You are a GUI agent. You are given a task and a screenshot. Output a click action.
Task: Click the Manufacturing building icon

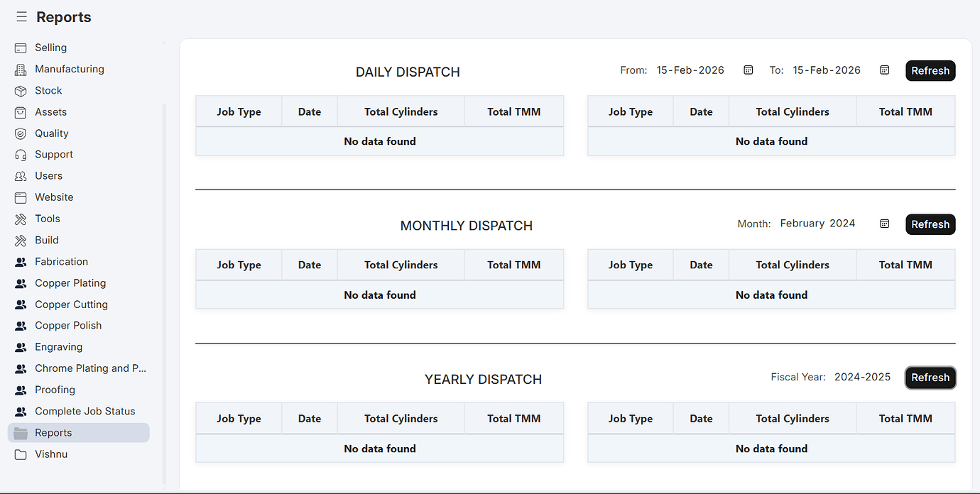(21, 70)
